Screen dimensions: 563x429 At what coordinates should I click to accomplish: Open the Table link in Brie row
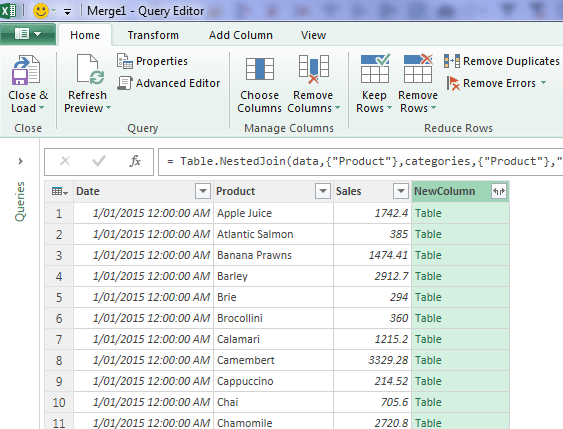pos(428,297)
